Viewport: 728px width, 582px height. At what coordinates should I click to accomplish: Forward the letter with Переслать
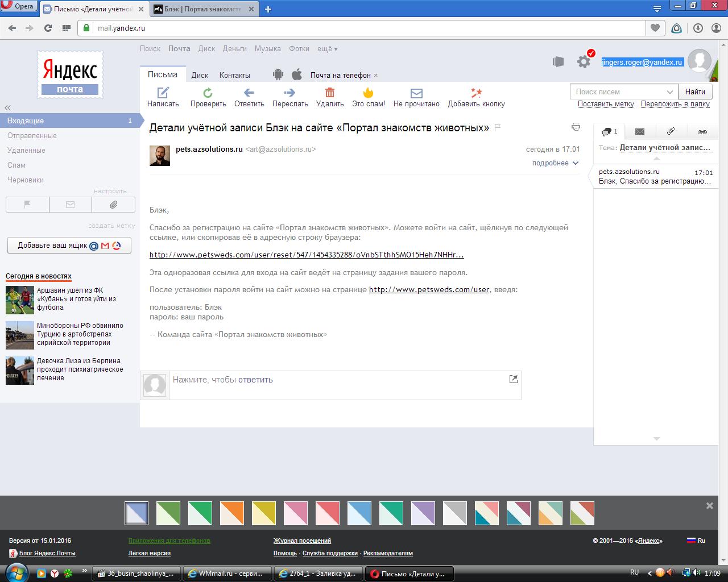coord(289,93)
